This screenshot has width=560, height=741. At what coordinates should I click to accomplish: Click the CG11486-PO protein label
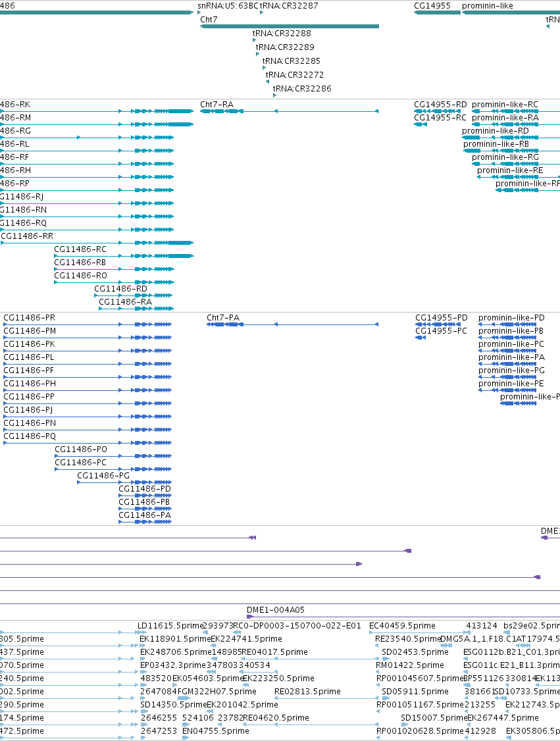81,450
